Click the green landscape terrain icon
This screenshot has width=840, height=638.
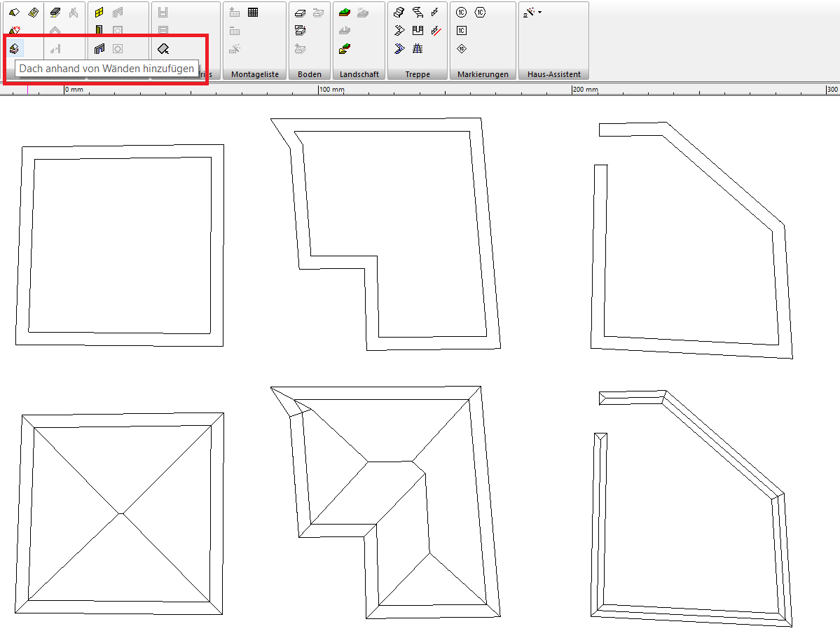pyautogui.click(x=345, y=13)
